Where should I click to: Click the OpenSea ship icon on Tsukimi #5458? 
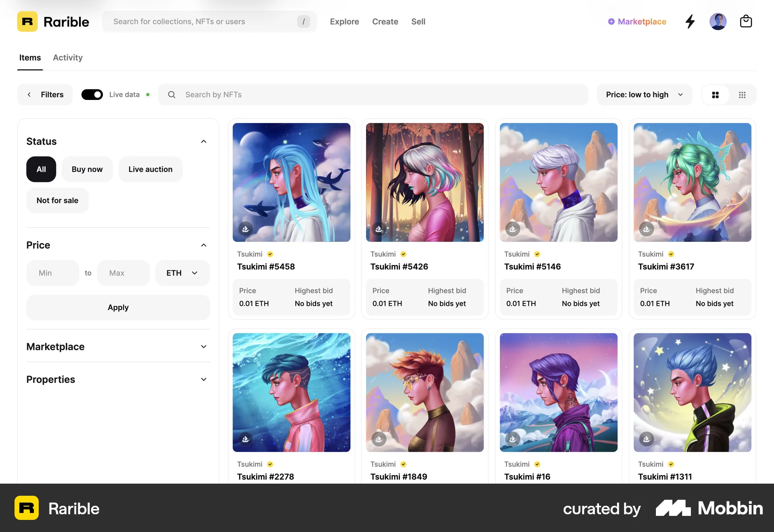(246, 229)
